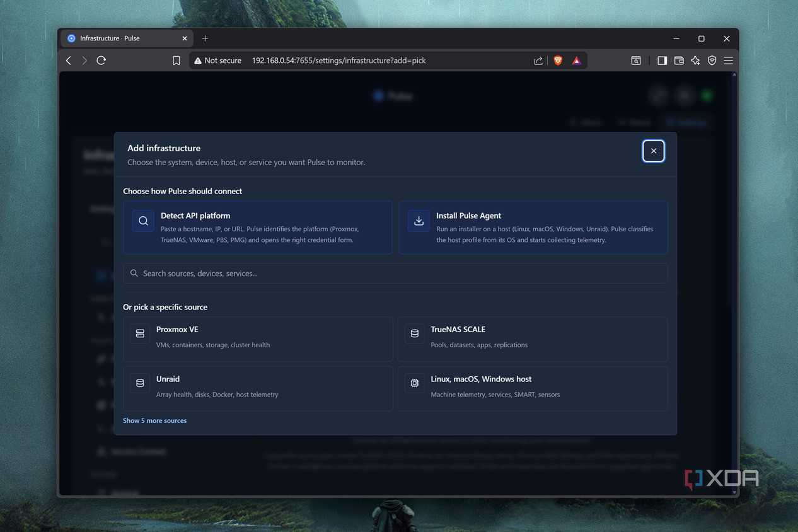Open Brave VPN shield icon
This screenshot has width=798, height=532.
(712, 61)
